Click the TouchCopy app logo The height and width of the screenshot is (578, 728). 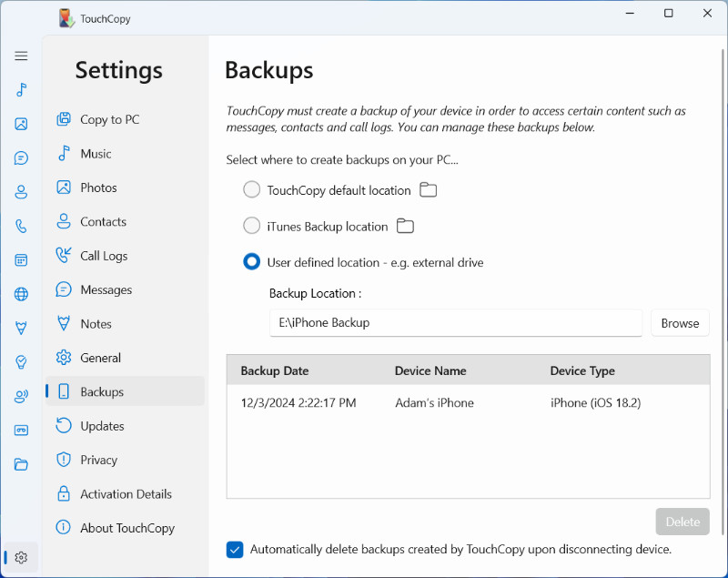pos(66,18)
